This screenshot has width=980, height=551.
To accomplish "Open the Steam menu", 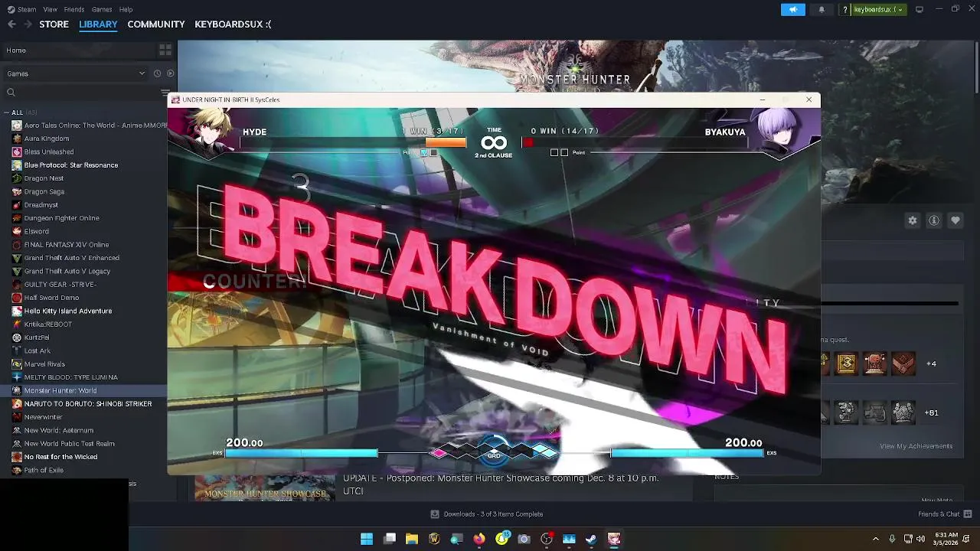I will (21, 9).
